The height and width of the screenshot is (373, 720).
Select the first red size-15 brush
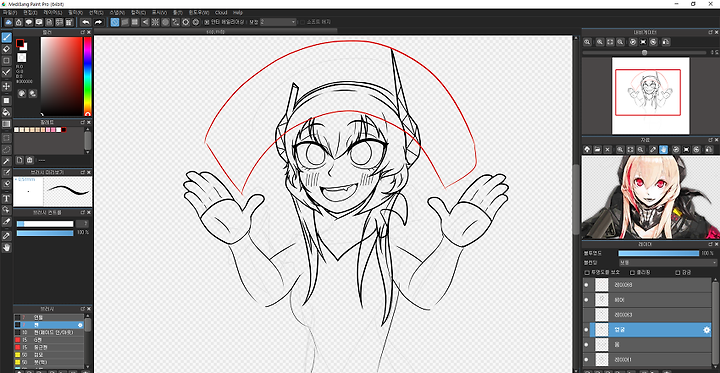49,339
